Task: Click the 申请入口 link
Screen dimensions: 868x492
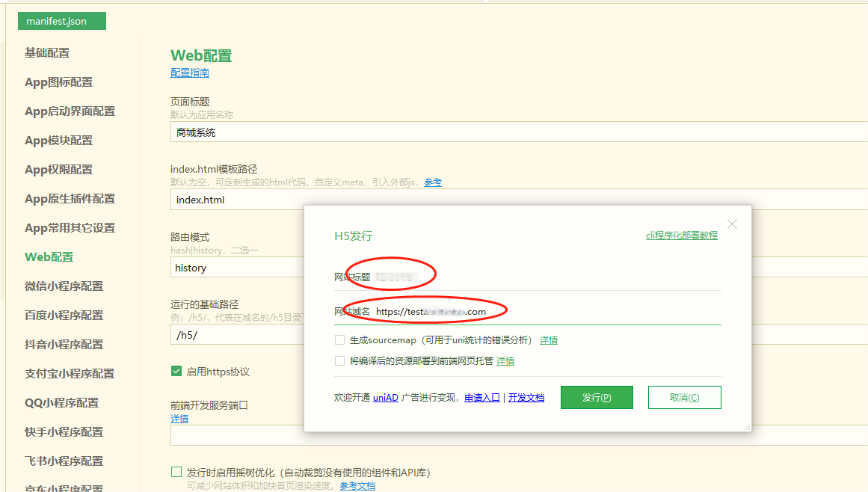Action: pos(481,398)
